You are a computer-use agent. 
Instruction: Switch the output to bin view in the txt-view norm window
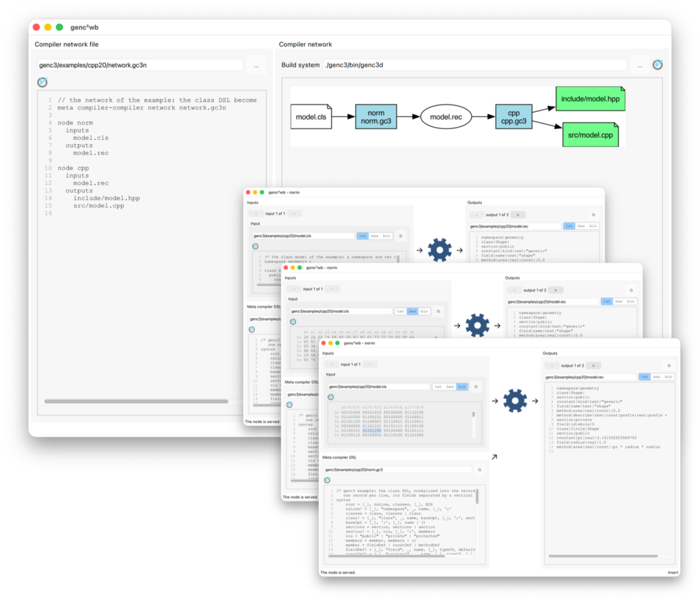click(593, 226)
